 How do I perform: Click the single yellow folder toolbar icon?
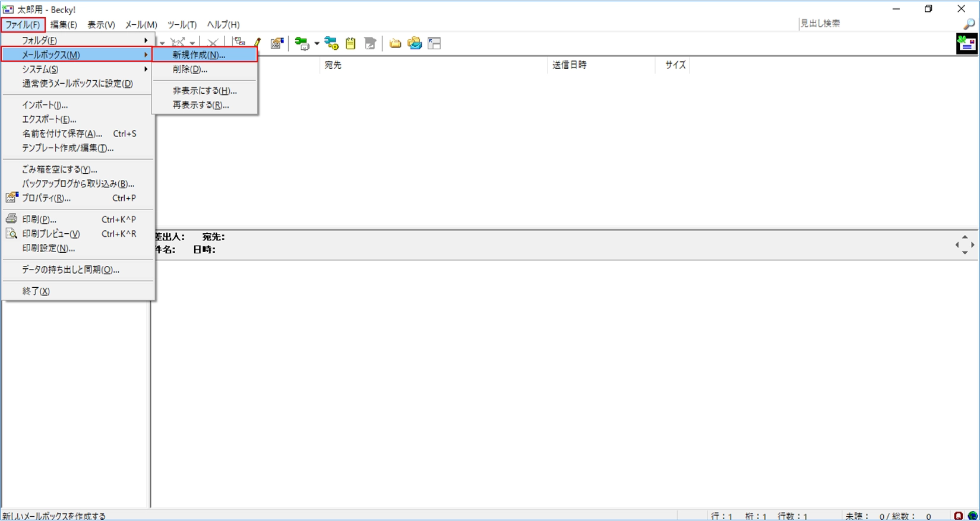click(x=395, y=43)
